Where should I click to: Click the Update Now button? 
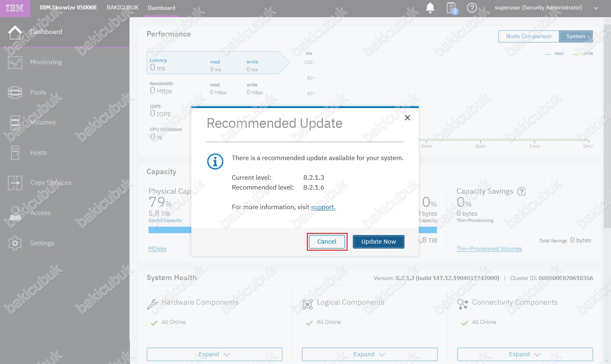(x=379, y=242)
